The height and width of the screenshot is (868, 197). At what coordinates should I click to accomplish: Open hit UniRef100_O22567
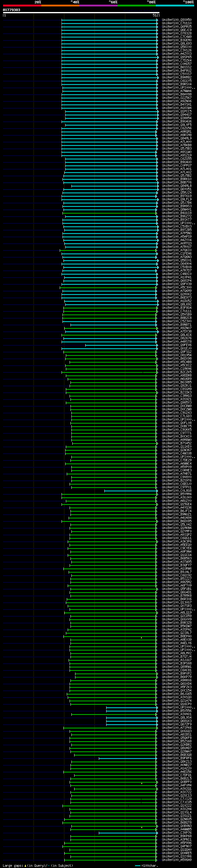pos(177,98)
